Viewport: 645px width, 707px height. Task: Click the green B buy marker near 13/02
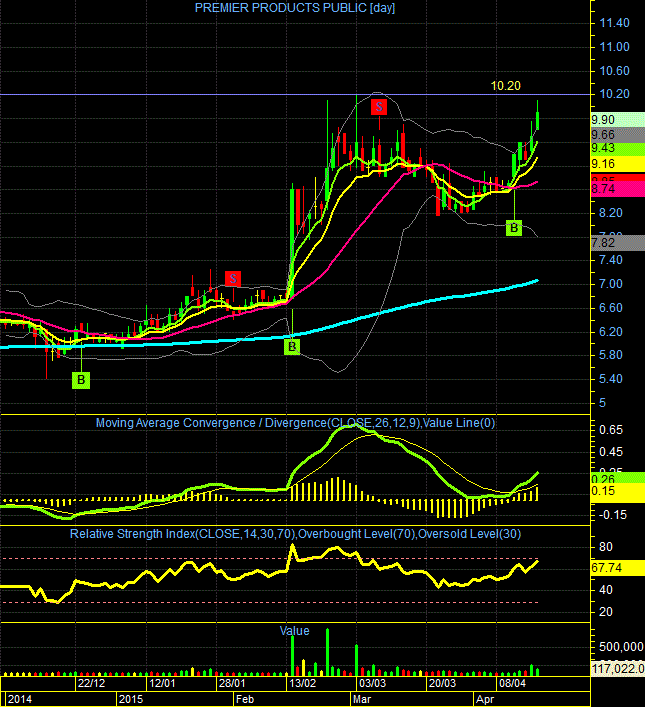(x=292, y=347)
